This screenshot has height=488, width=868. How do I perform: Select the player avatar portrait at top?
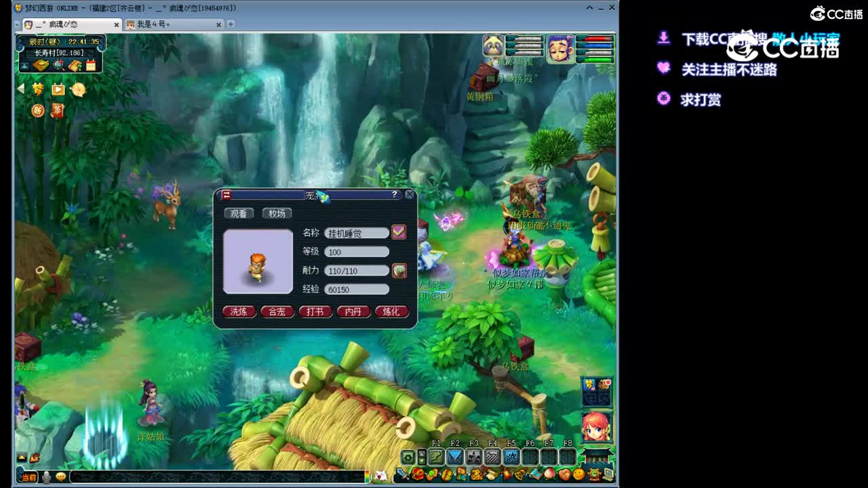point(561,49)
